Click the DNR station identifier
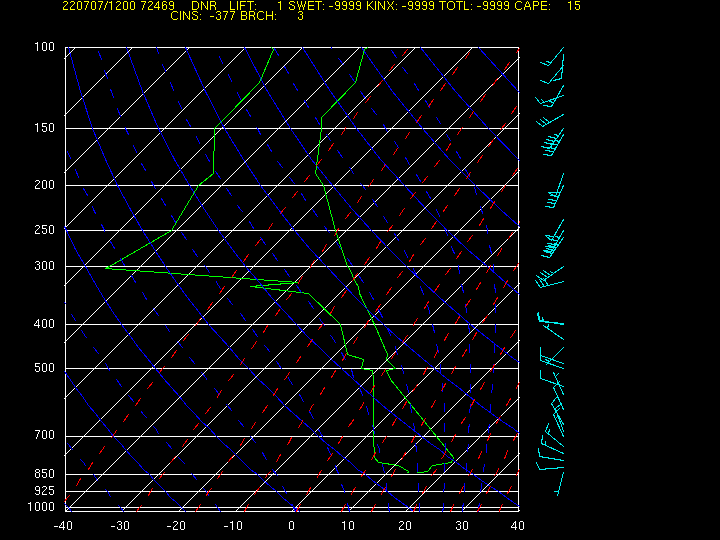This screenshot has width=720, height=540. coord(204,6)
